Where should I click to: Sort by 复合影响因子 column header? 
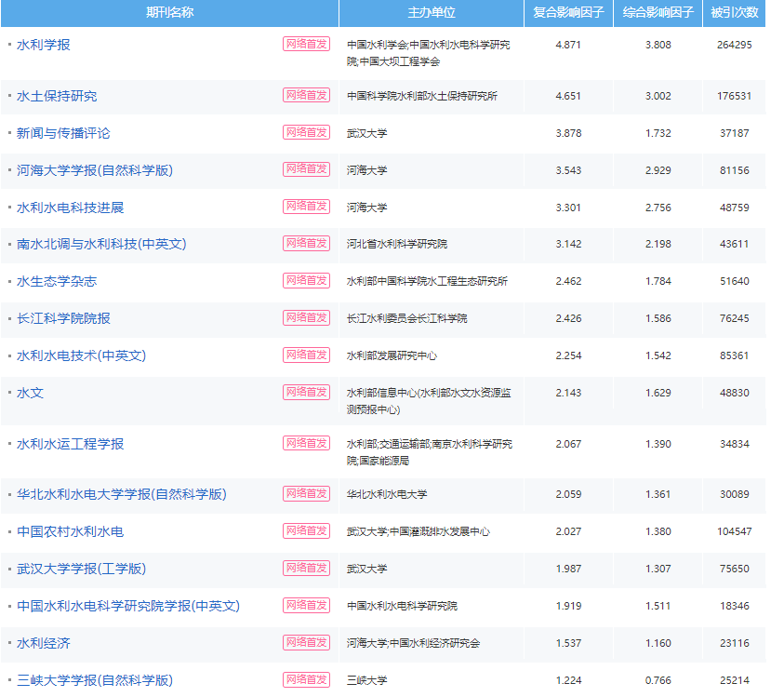tap(568, 12)
